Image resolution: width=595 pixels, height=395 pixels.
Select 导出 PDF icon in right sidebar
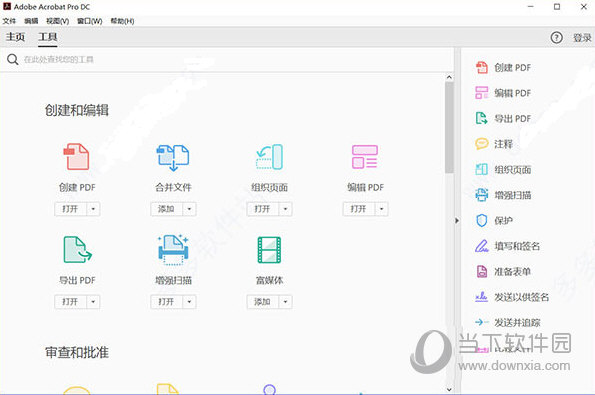coord(482,118)
